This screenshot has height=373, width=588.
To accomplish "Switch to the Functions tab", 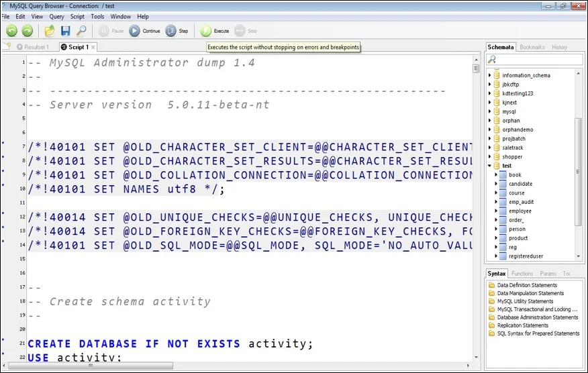I will click(522, 273).
